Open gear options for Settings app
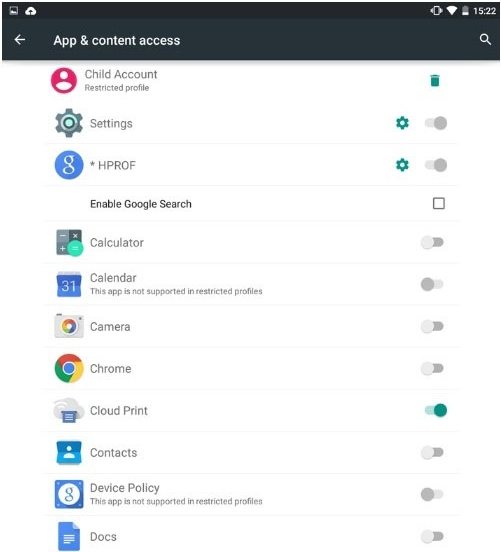Image resolution: width=501 pixels, height=552 pixels. tap(402, 123)
